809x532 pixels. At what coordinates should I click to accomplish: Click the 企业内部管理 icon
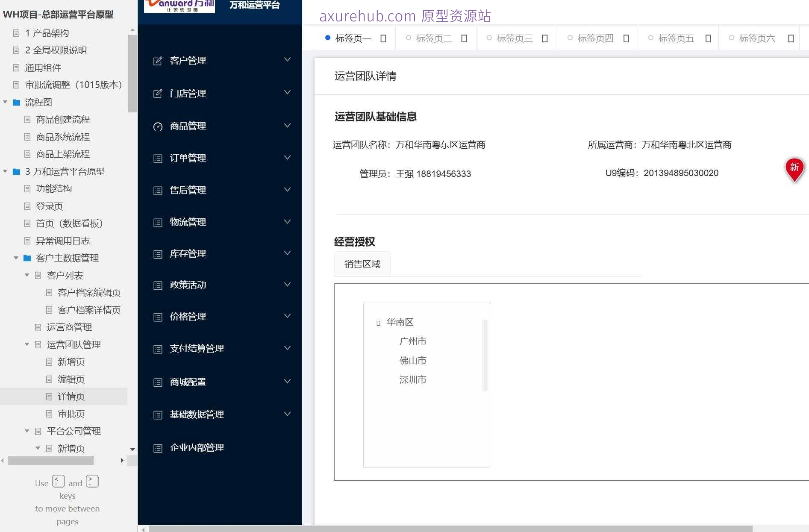coord(157,448)
